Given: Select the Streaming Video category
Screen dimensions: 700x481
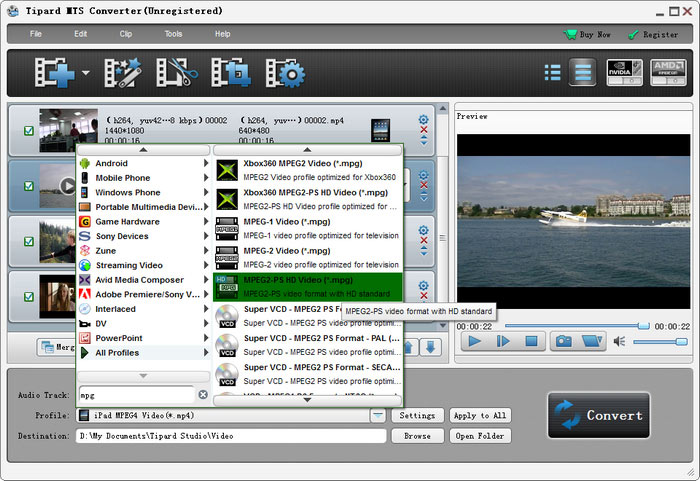Looking at the screenshot, I should point(144,265).
